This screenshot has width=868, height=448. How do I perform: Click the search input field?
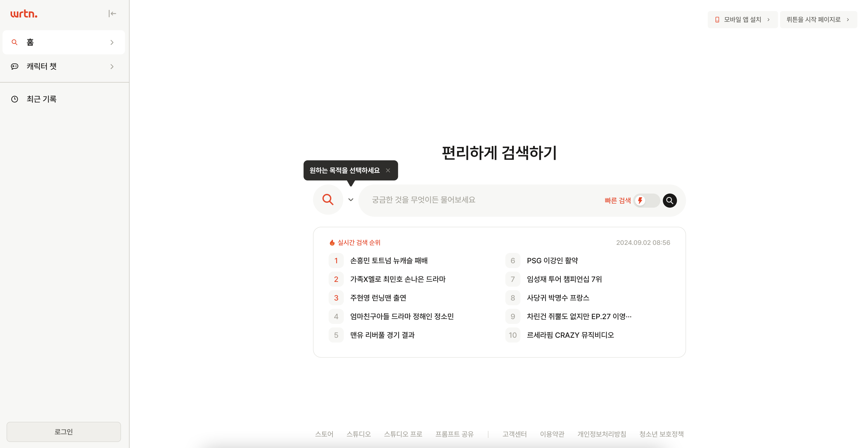pos(482,200)
